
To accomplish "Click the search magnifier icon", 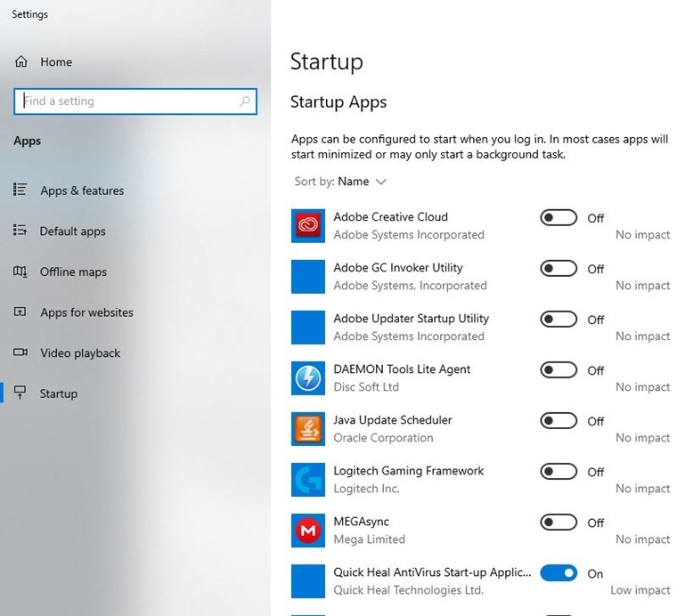I will (245, 101).
